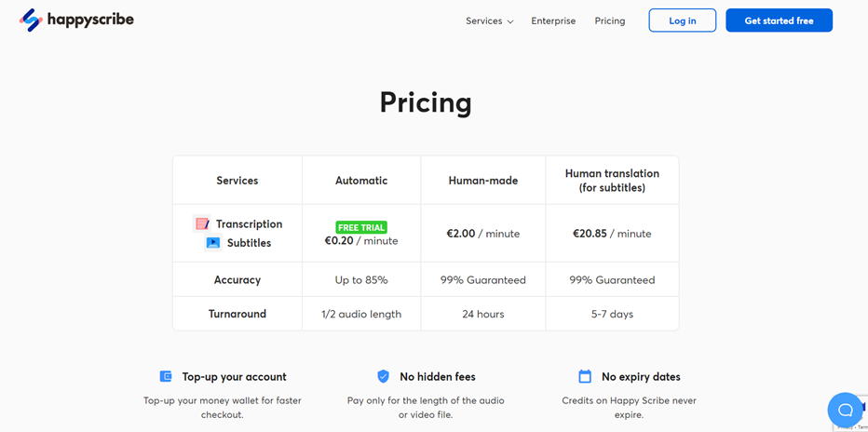Viewport: 868px width, 432px height.
Task: Click the Get started free button
Action: point(779,20)
